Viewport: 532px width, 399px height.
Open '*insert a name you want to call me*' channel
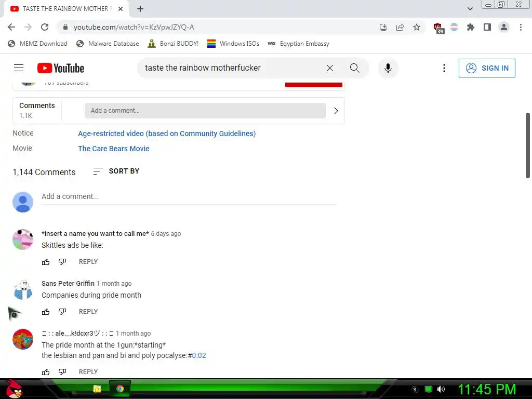pos(96,233)
